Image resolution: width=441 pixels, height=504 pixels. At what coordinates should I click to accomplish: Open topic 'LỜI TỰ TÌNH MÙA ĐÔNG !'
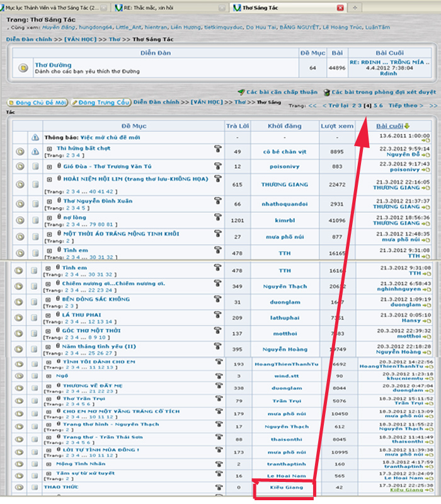click(101, 450)
